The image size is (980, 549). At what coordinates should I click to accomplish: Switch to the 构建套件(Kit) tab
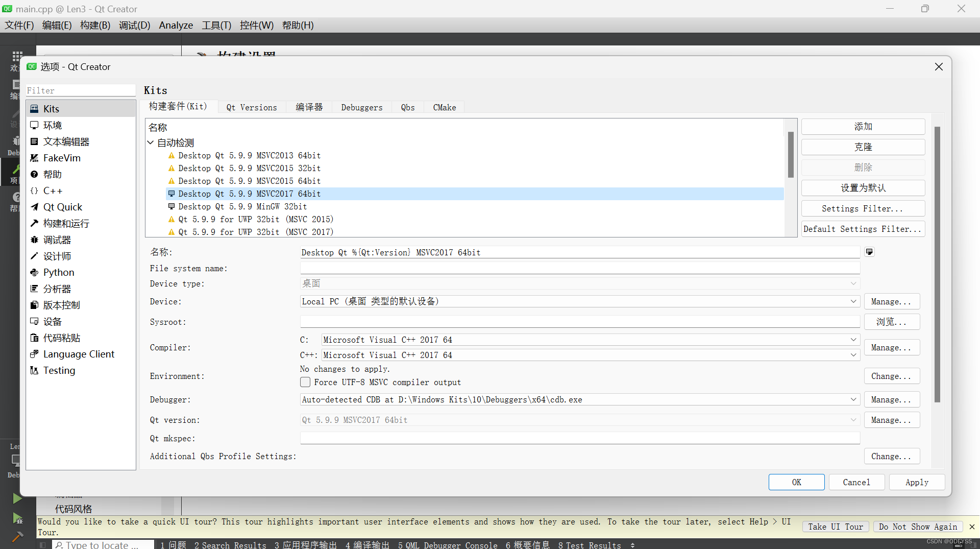tap(178, 106)
